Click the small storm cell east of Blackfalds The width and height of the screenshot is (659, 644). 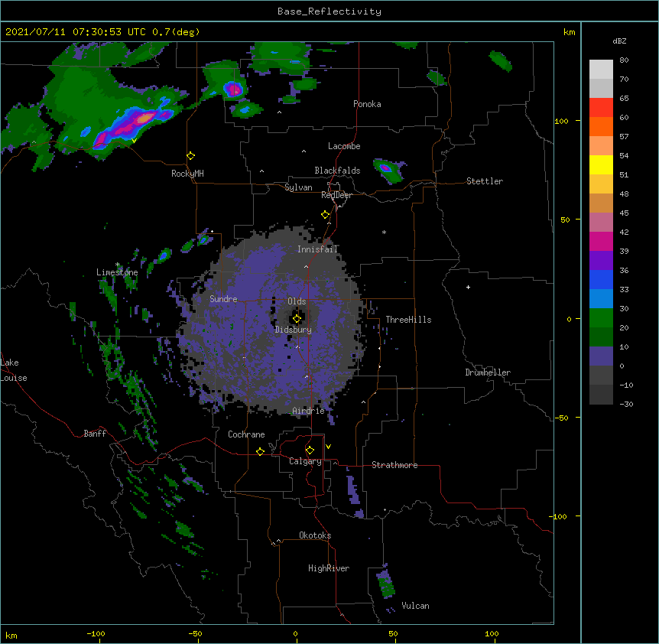pyautogui.click(x=389, y=170)
